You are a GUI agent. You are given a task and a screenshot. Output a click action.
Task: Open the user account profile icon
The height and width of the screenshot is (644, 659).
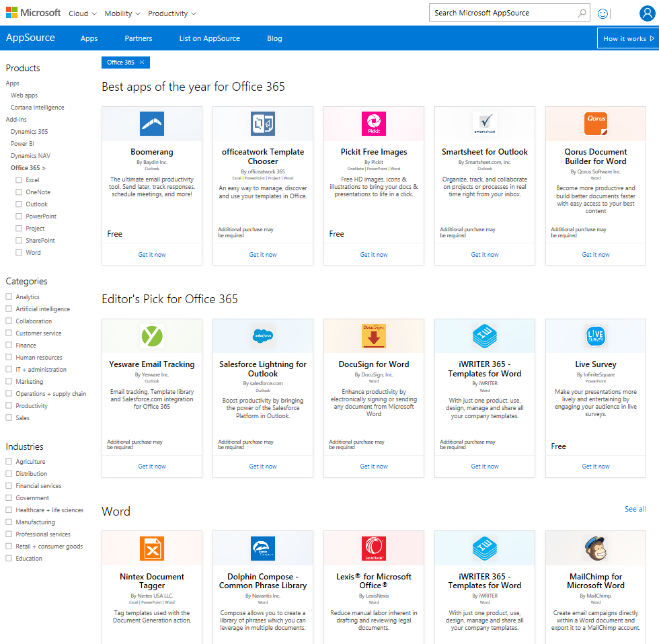click(647, 13)
